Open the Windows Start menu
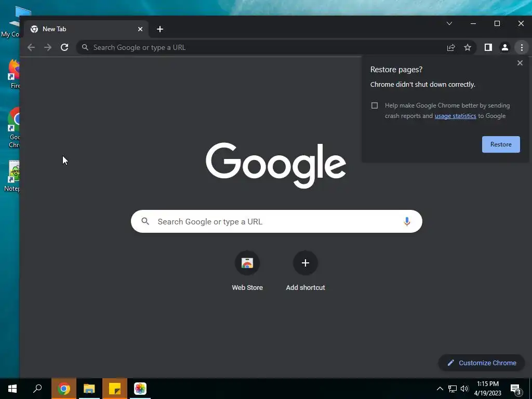532x399 pixels. [12, 389]
